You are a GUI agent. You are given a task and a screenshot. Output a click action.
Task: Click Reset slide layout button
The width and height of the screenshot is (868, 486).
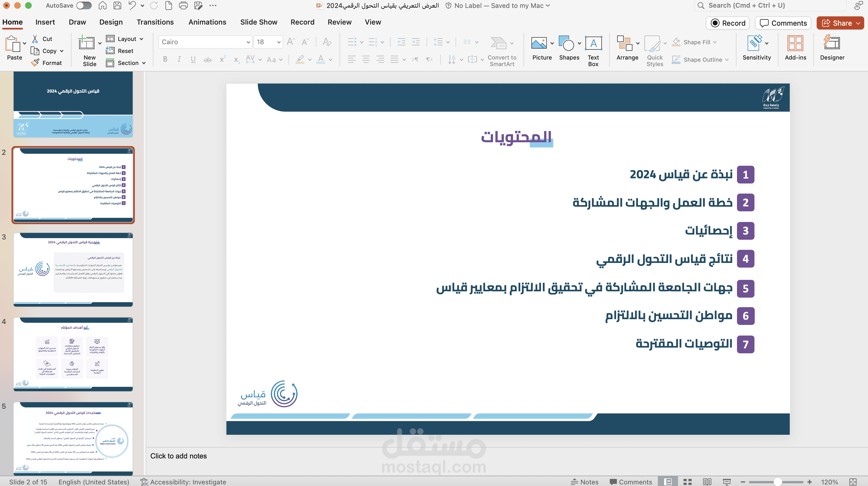[120, 51]
